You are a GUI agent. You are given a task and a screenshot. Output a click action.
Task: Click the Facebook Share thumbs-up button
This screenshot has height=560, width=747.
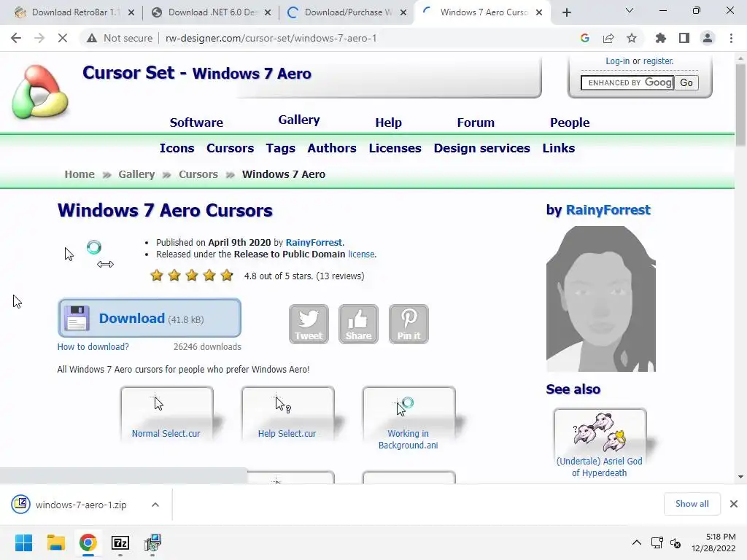point(358,324)
